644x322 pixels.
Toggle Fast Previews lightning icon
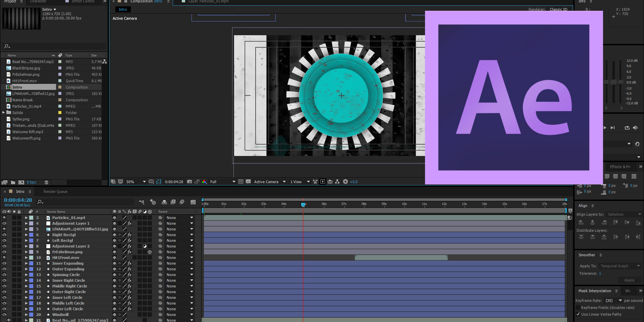pyautogui.click(x=323, y=182)
